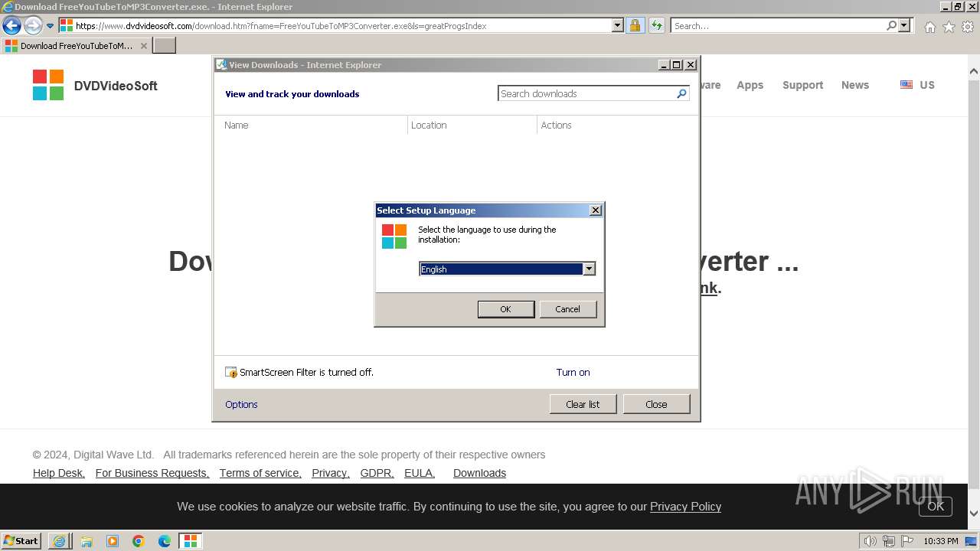
Task: Confirm language with OK button in setup dialog
Action: tap(505, 309)
